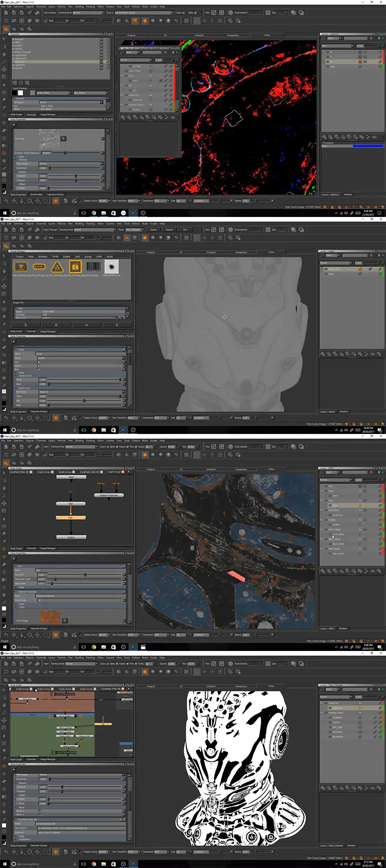386x868 pixels.
Task: Open the Paint Through Mode dropdown in dsp01 window
Action: pyautogui.click(x=136, y=229)
